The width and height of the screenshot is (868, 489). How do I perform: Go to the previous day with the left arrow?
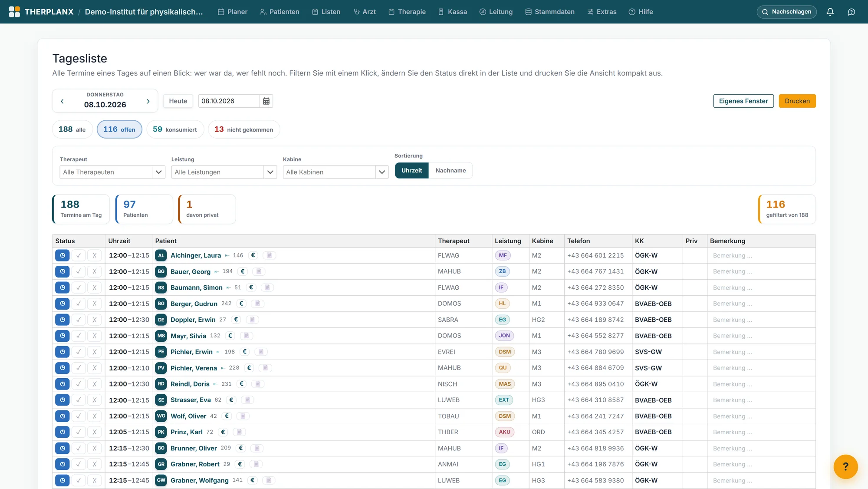pos(62,101)
